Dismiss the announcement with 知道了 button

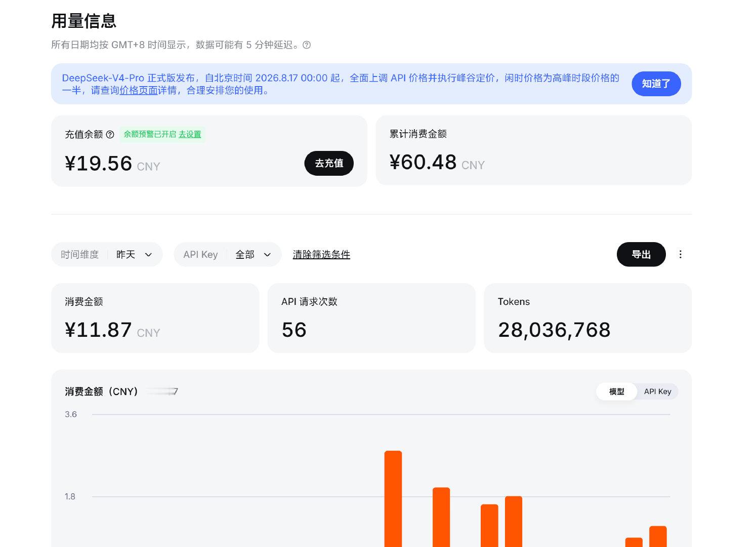pyautogui.click(x=656, y=84)
